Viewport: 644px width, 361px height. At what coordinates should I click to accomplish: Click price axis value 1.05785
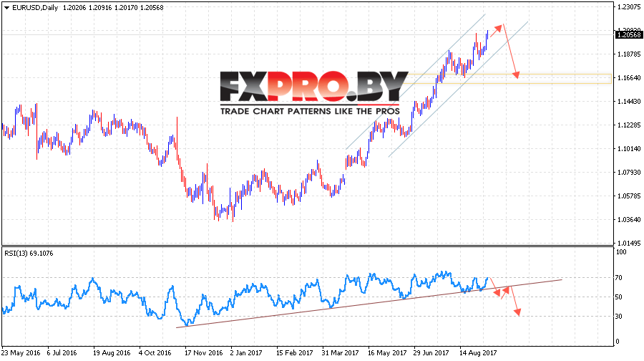tap(629, 196)
